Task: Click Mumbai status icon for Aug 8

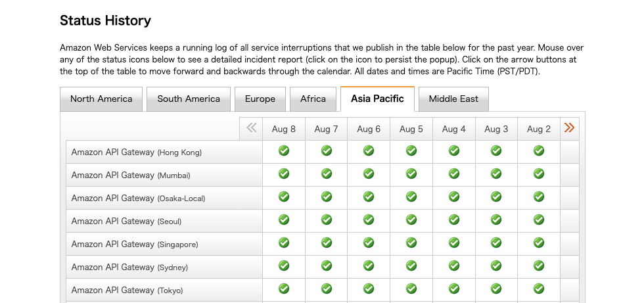Action: click(x=284, y=174)
